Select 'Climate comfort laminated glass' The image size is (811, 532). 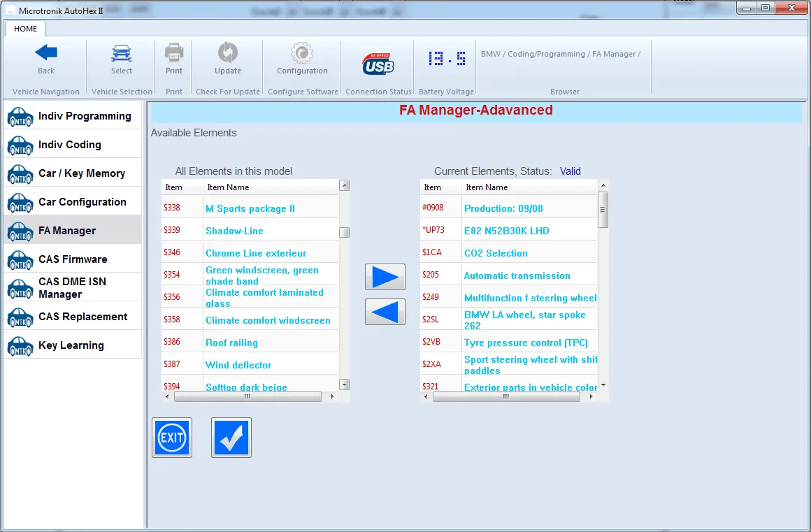(250, 297)
